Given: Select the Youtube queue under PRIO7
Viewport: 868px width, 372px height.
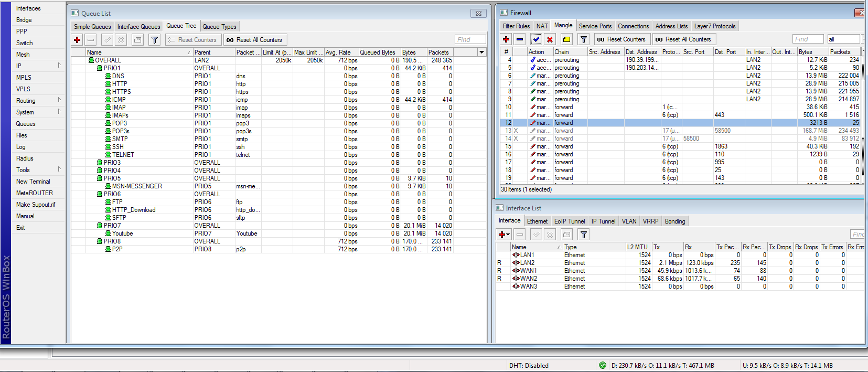Looking at the screenshot, I should [x=122, y=233].
